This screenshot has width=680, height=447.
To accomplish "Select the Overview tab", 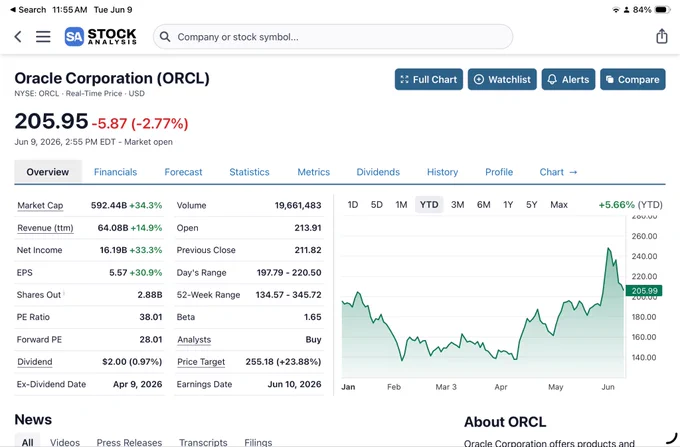I will tap(48, 172).
